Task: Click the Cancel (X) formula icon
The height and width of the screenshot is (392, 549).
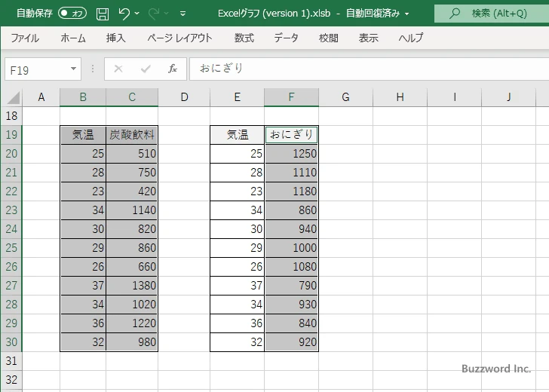Action: (118, 69)
